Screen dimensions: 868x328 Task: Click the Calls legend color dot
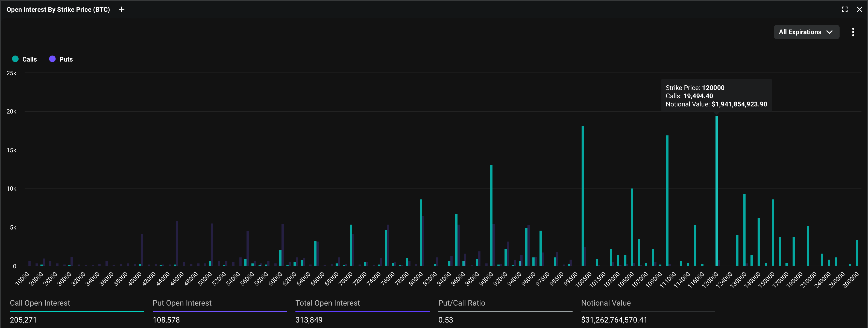(15, 59)
